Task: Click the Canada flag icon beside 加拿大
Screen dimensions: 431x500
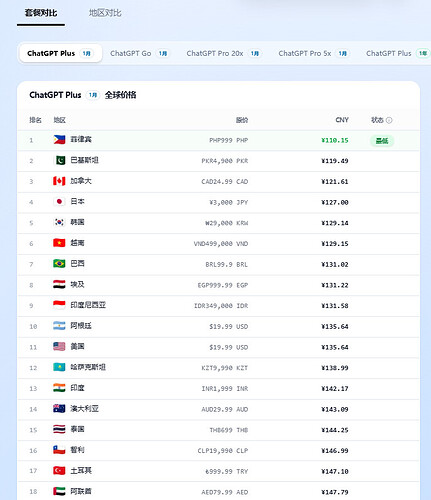Action: click(59, 181)
